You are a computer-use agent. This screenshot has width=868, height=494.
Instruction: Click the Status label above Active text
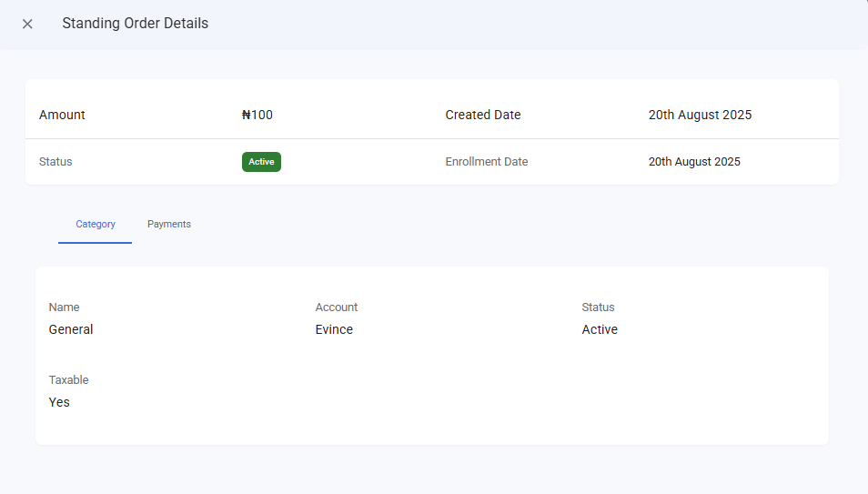[598, 307]
